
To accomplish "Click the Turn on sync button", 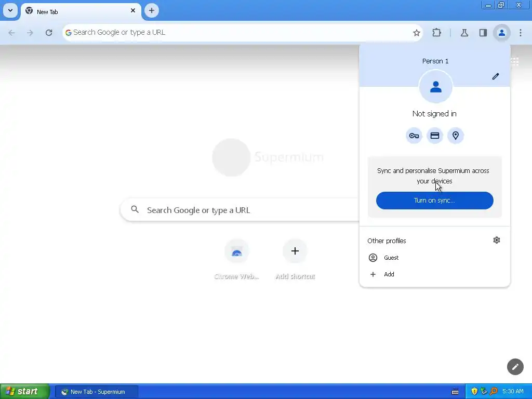I will (435, 200).
